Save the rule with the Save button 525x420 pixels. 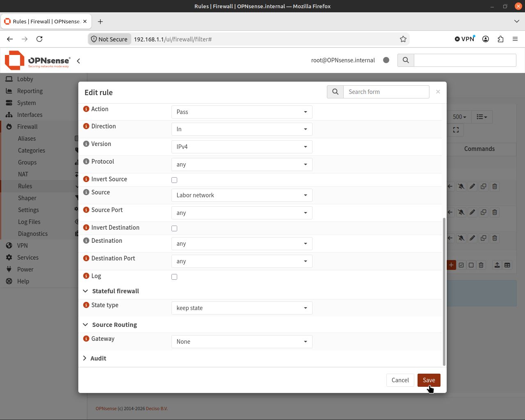point(429,380)
